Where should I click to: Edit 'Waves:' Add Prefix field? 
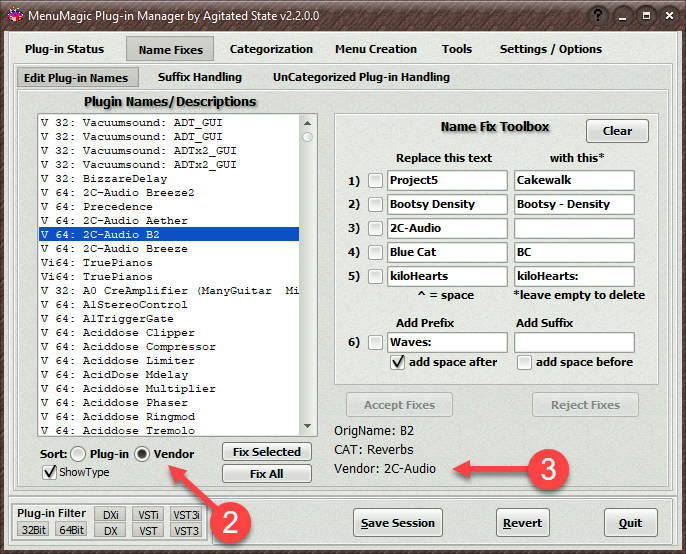[x=447, y=342]
